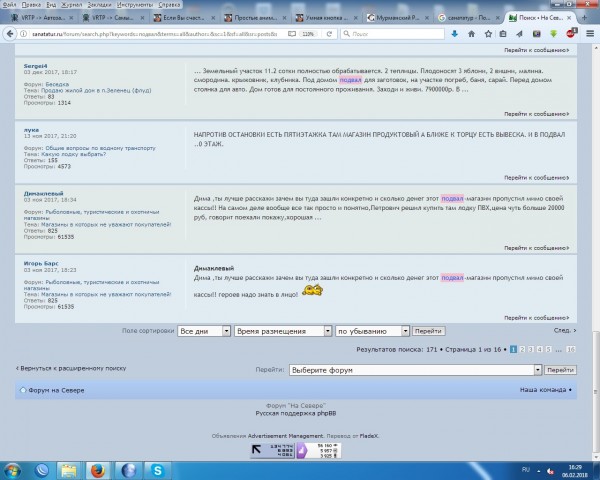
Task: Expand the 'Все дни' sort dropdown
Action: point(204,330)
